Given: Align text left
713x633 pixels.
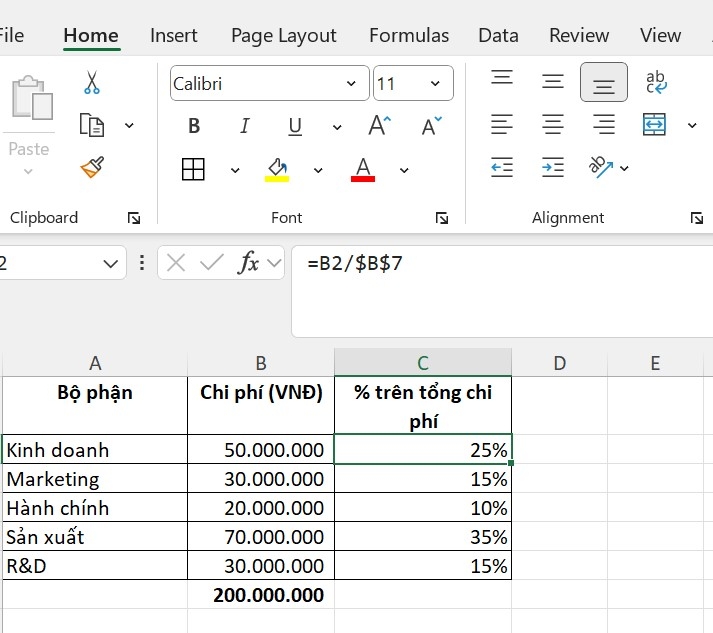Looking at the screenshot, I should 502,124.
